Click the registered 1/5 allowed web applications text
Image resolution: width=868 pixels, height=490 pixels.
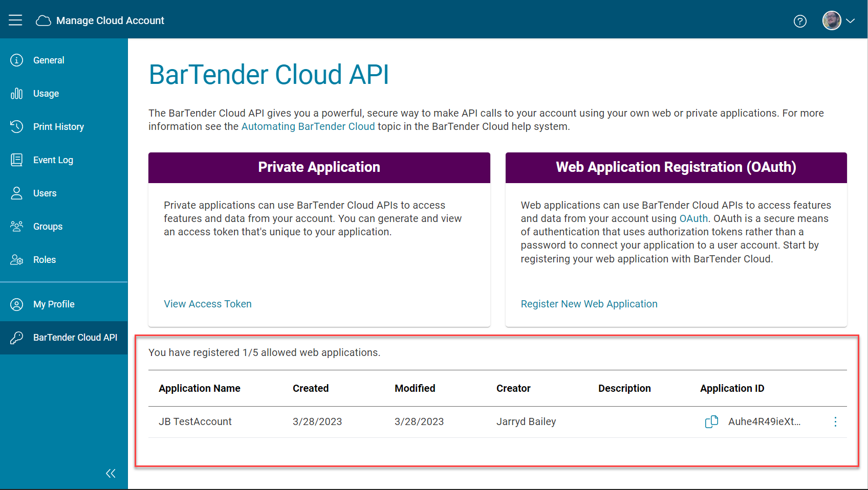(x=264, y=352)
